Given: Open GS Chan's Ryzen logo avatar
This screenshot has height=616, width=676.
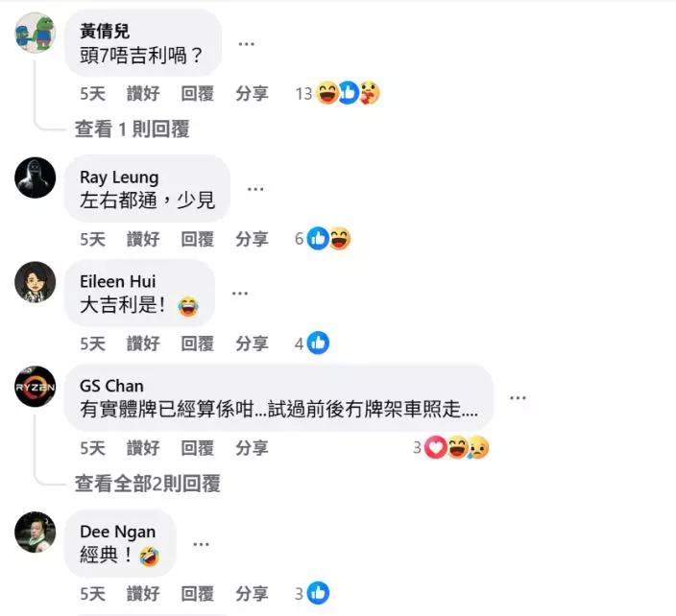Looking at the screenshot, I should [x=35, y=387].
